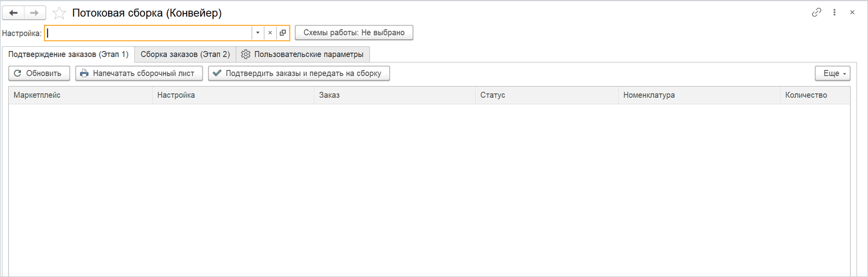Focus the Настройка input field
Image resolution: width=868 pixels, height=277 pixels.
point(149,33)
